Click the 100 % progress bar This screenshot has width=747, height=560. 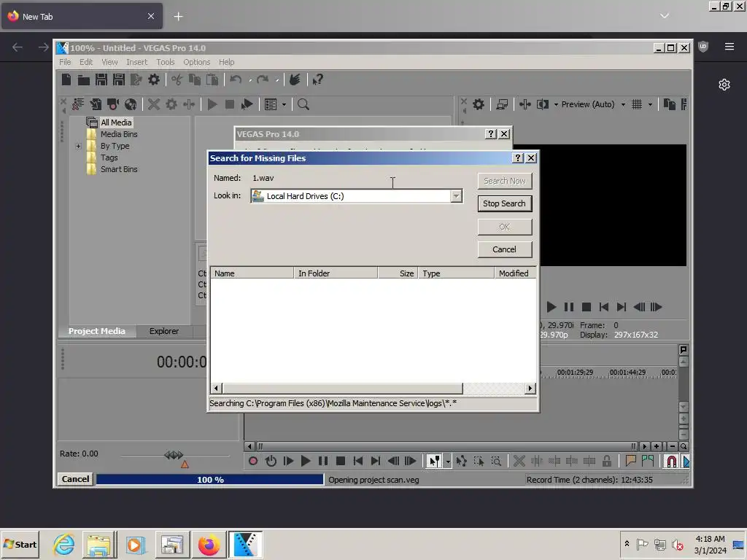(210, 480)
